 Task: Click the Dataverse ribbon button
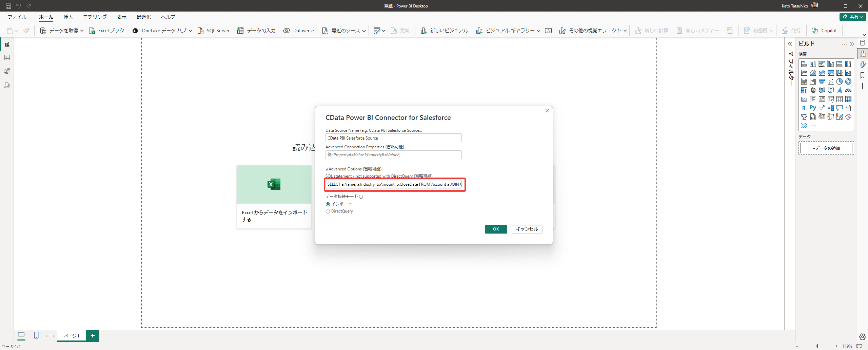299,31
